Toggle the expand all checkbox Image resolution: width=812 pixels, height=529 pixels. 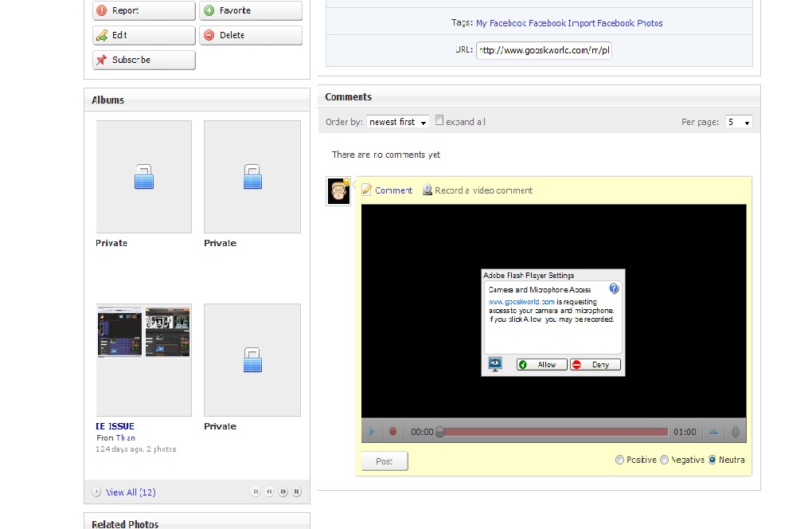point(439,121)
